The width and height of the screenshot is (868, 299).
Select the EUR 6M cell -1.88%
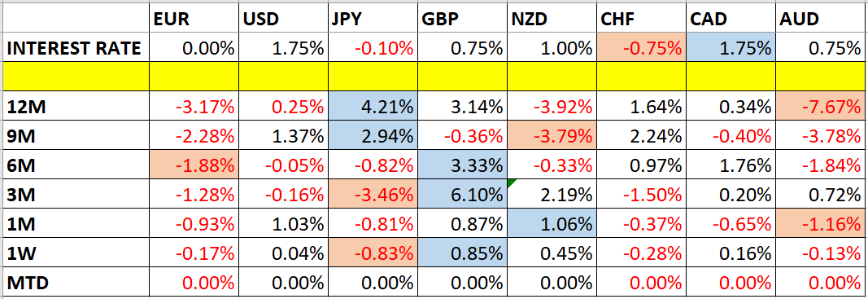[x=193, y=165]
